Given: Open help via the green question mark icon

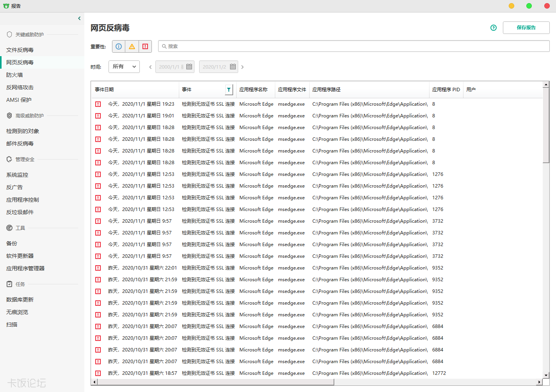Looking at the screenshot, I should coord(494,28).
